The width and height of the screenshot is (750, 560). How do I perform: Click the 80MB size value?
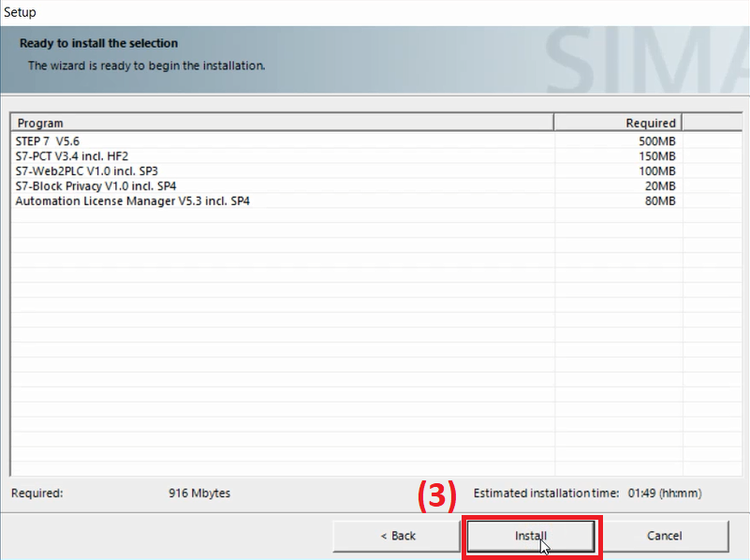pyautogui.click(x=659, y=200)
